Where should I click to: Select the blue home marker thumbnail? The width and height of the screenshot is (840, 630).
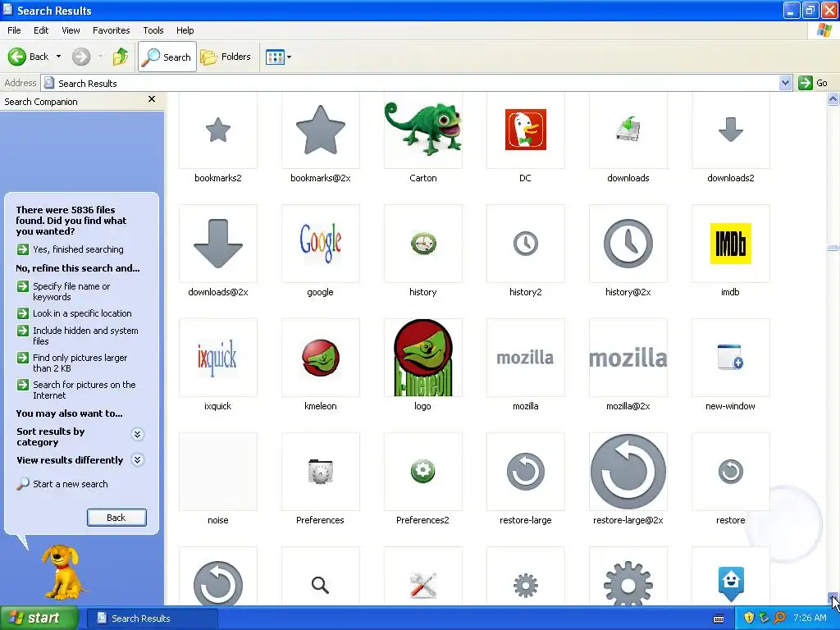tap(731, 577)
